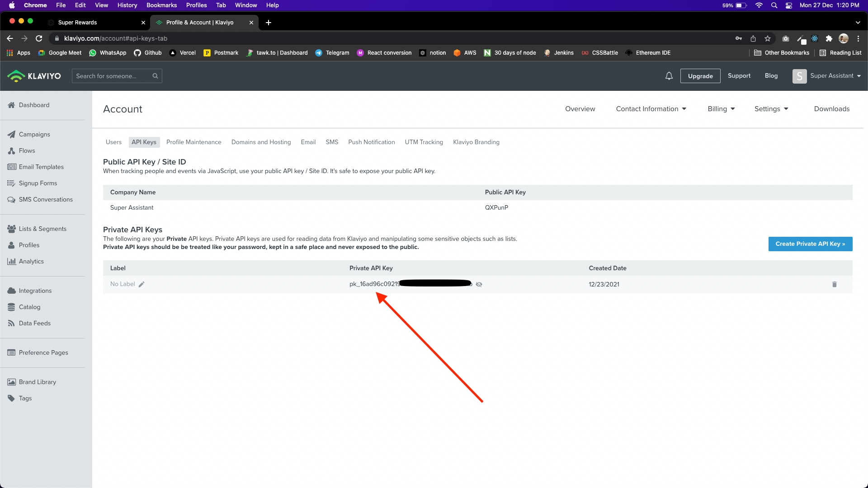Viewport: 868px width, 488px height.
Task: Bookmark page with star icon
Action: 767,38
